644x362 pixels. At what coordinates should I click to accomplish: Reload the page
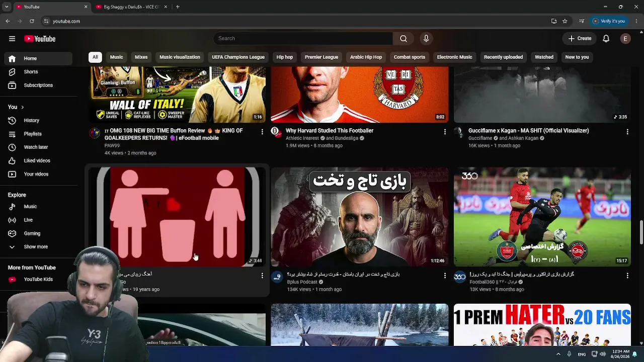(x=32, y=21)
